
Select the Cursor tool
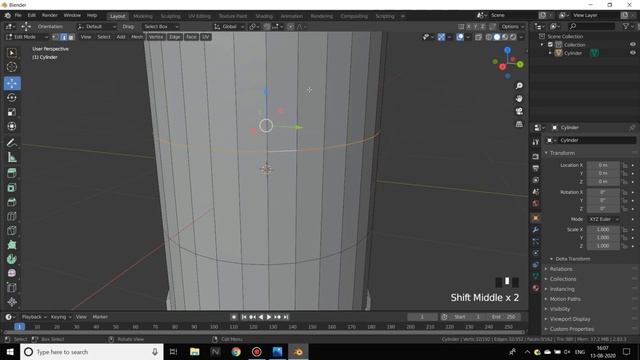tap(12, 67)
